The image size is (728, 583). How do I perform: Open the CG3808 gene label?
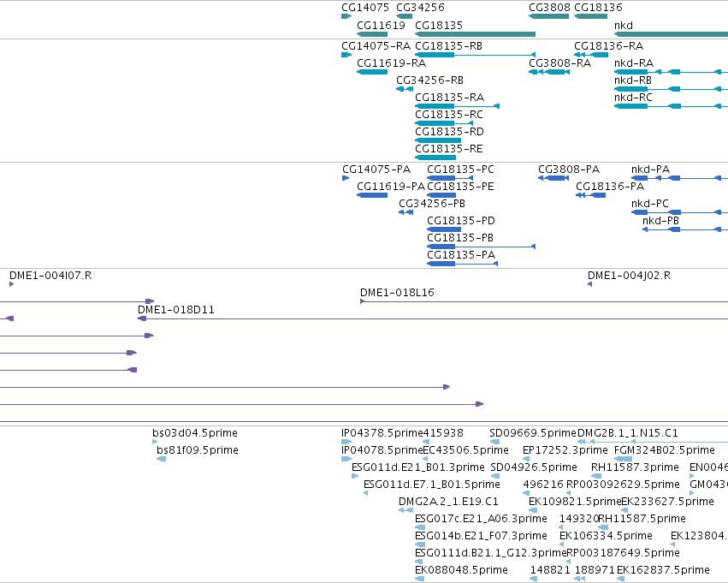(x=549, y=8)
